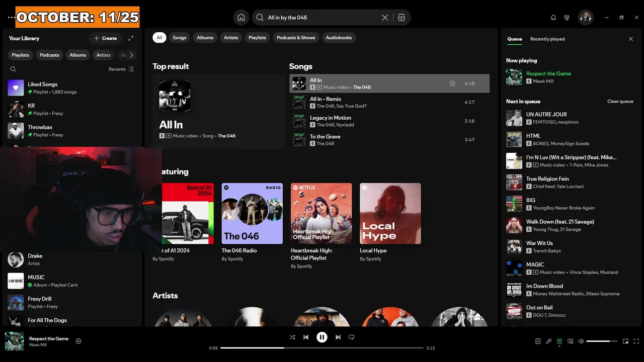Play To the Grave song row

[x=389, y=140]
